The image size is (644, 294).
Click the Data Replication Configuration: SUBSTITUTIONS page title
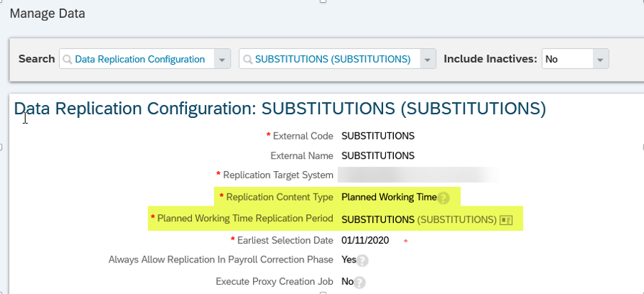(280, 109)
